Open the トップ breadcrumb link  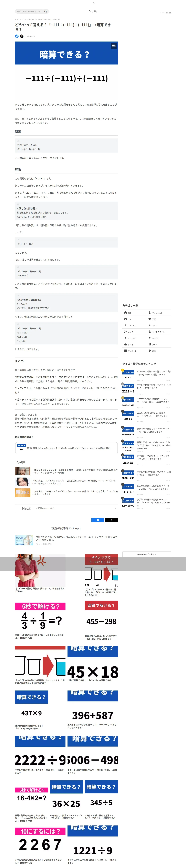tap(17, 19)
